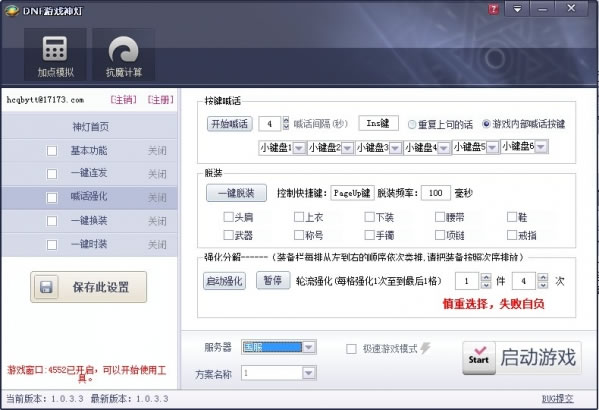Viewport: 599px width, 410px height.
Task: Open the 小键盘1 key dropdown
Action: click(x=299, y=148)
